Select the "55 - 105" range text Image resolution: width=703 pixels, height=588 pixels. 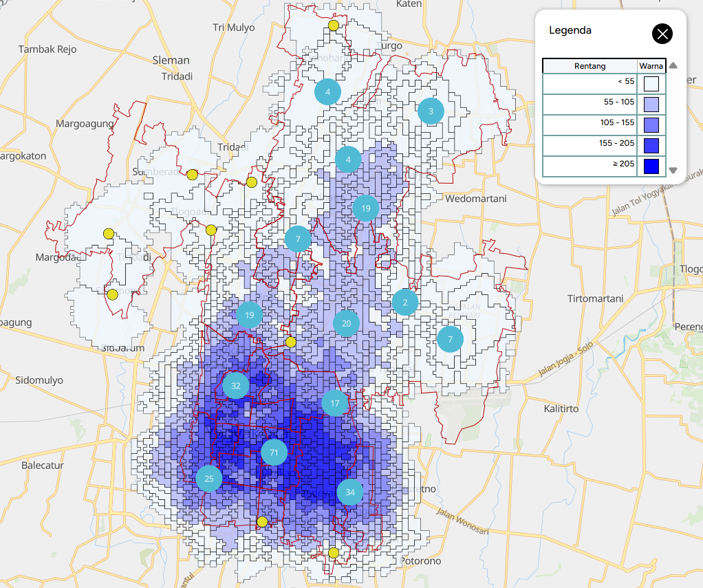619,102
